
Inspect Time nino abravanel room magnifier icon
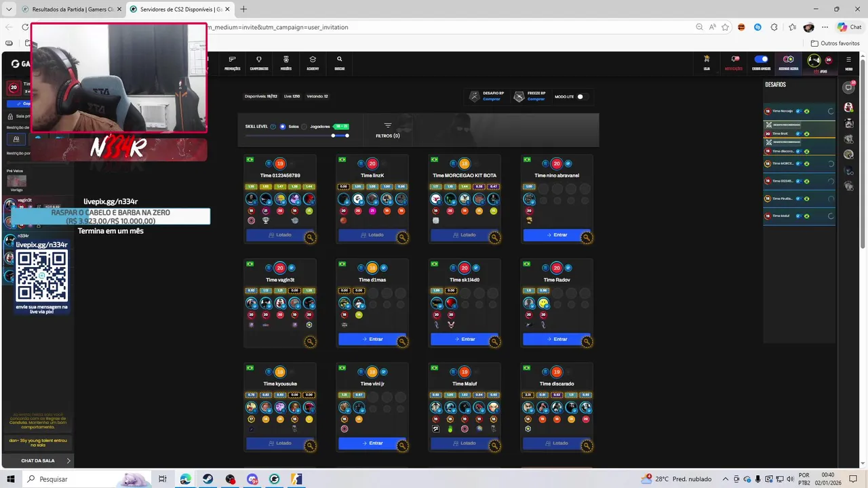[587, 237]
